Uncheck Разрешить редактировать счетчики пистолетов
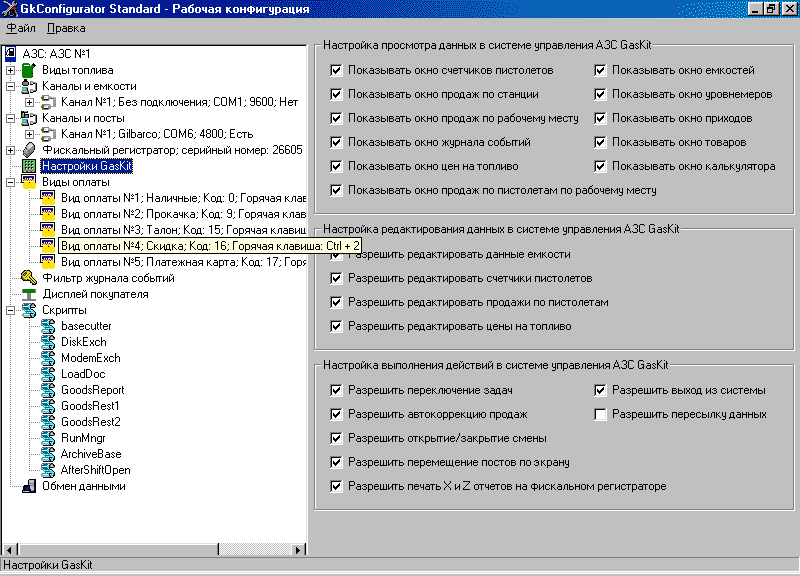Viewport: 800px width, 576px height. point(336,279)
